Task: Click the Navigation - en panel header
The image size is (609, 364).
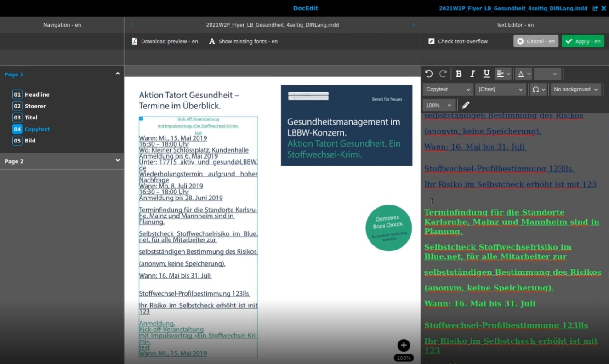Action: pos(62,25)
